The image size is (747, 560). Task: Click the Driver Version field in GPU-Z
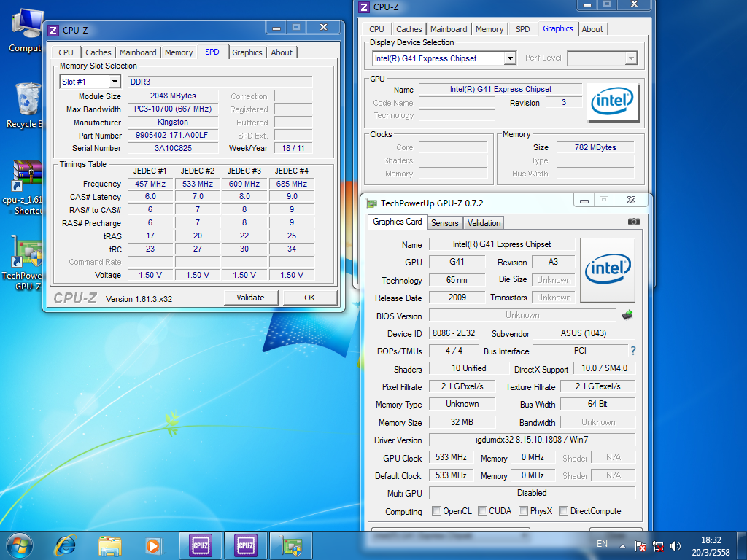click(532, 440)
